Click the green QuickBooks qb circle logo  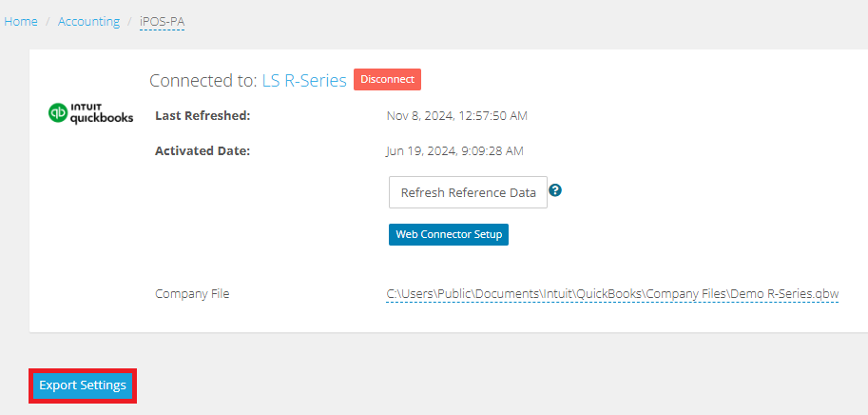(x=58, y=112)
